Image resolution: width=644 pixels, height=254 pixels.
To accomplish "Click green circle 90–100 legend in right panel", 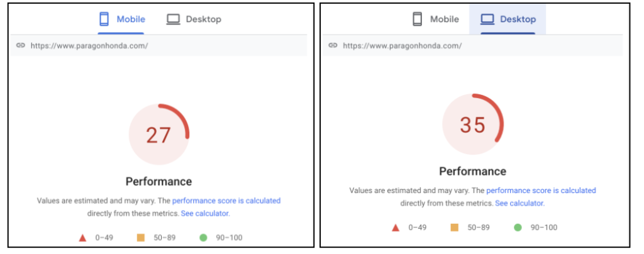I will pos(518,228).
